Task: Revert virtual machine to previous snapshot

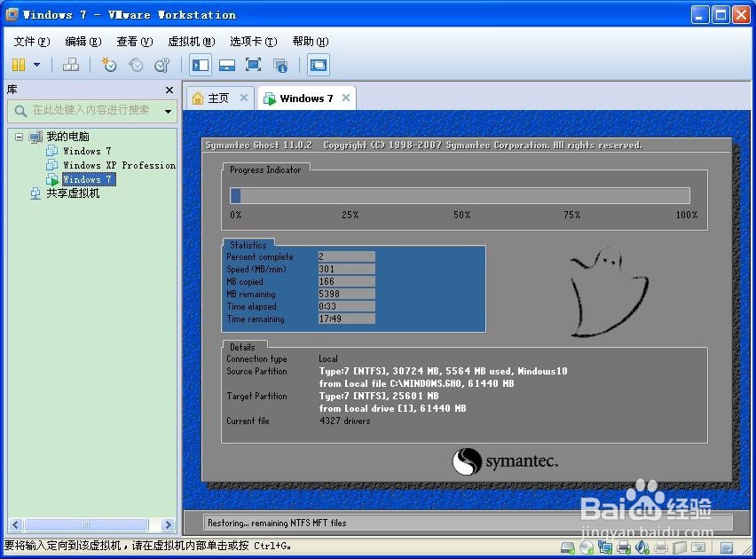Action: click(x=136, y=65)
